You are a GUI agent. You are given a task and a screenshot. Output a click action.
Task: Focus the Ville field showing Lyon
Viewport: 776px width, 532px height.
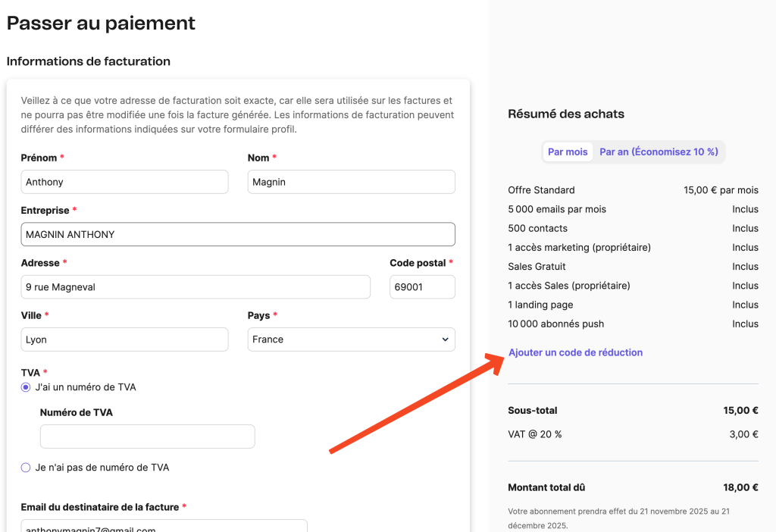pyautogui.click(x=124, y=340)
